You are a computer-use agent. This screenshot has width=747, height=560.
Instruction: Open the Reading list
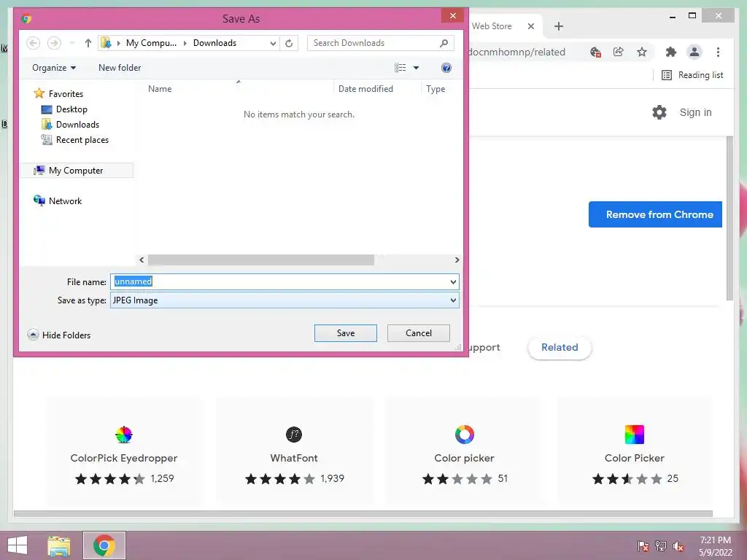(692, 75)
